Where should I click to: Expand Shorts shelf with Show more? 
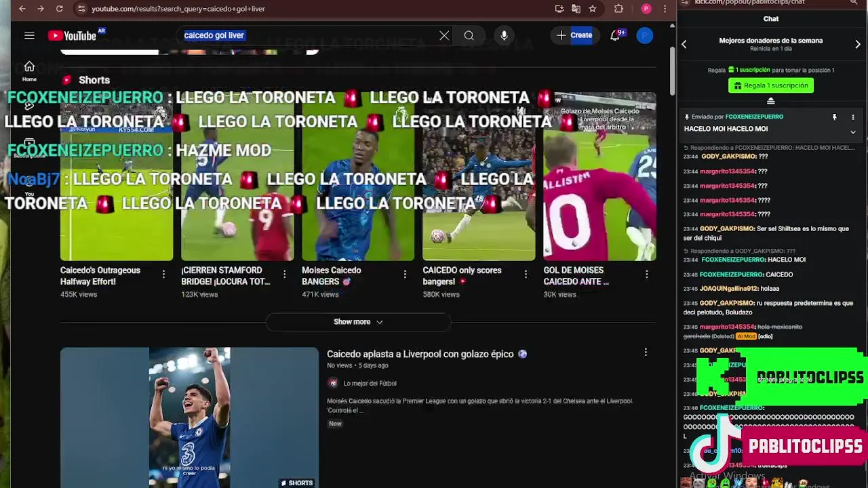[x=358, y=322]
